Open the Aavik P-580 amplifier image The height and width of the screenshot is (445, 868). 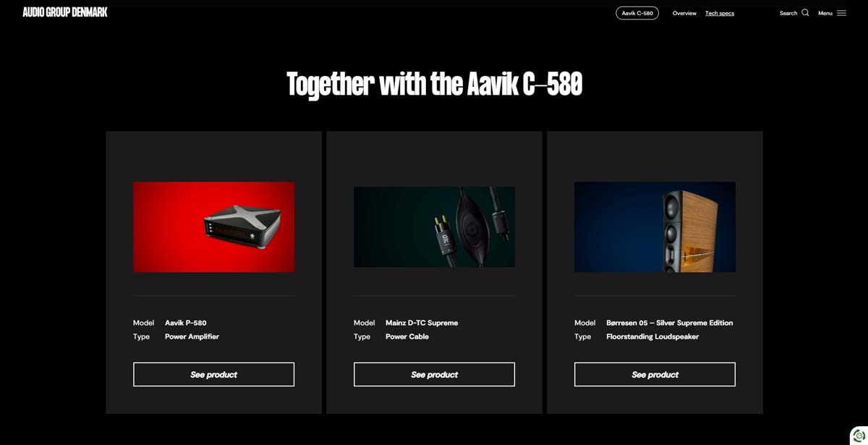pyautogui.click(x=213, y=226)
